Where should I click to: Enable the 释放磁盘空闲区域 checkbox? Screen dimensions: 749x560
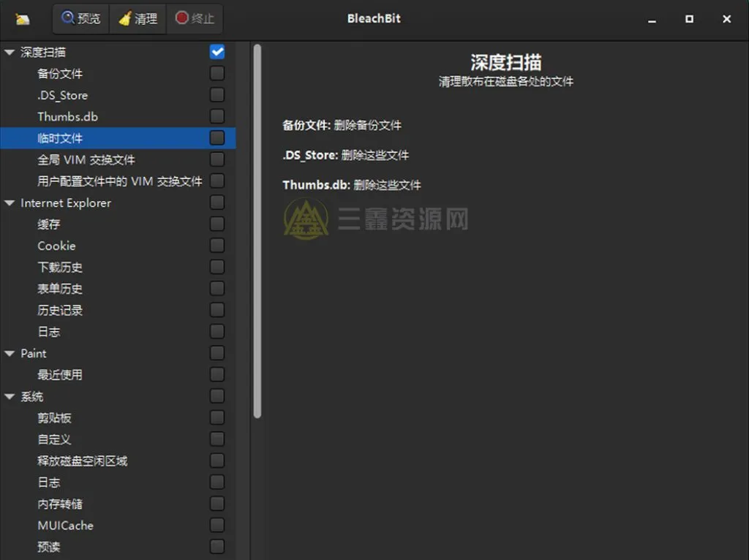(x=217, y=461)
